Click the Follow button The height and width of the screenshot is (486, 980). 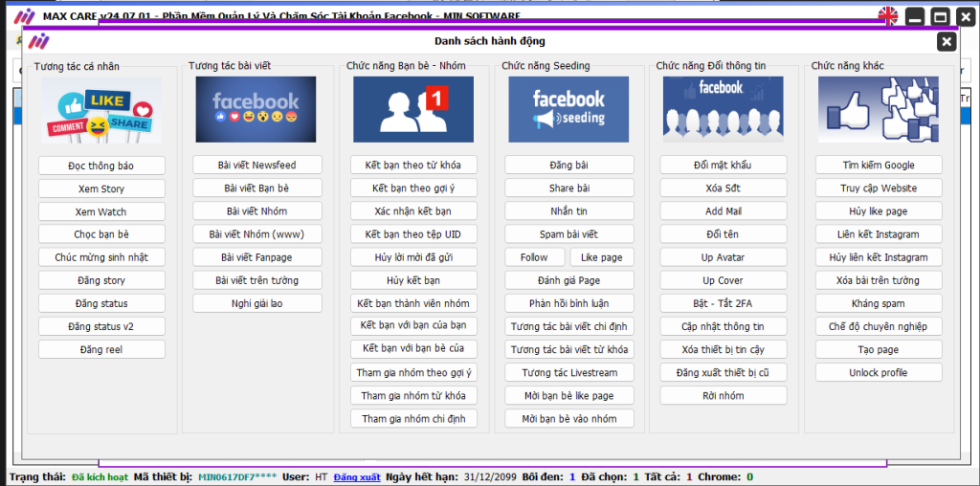(x=534, y=257)
